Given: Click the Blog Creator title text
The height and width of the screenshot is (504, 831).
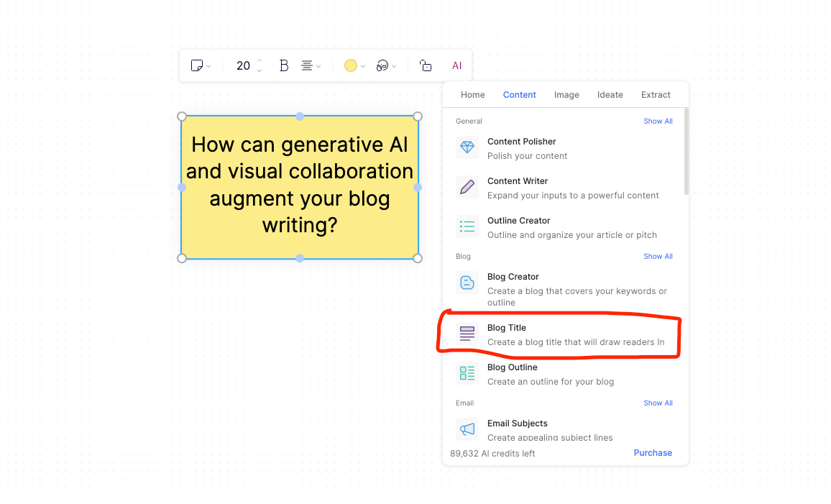Looking at the screenshot, I should click(x=513, y=277).
